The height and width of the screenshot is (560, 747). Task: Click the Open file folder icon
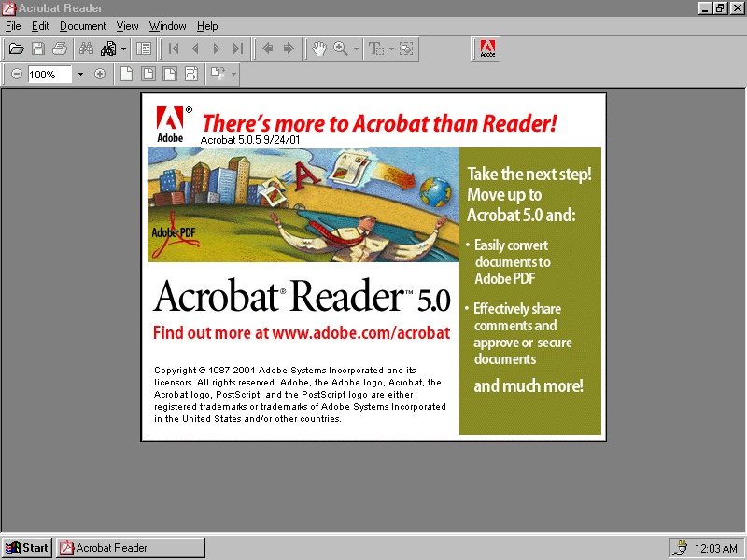point(16,49)
